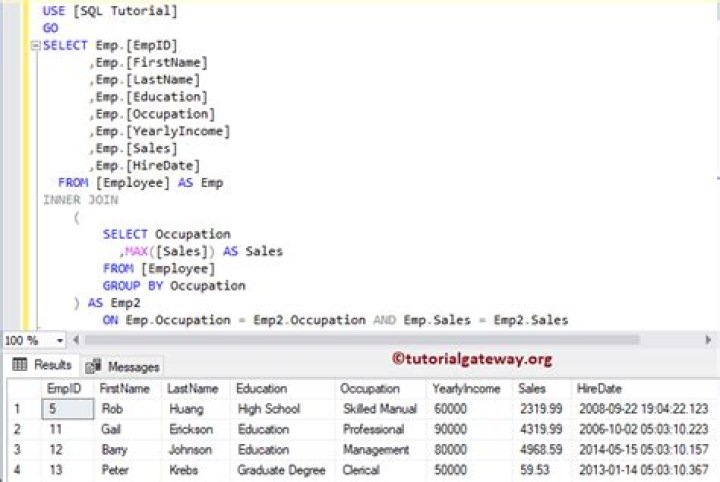Select the Sales column header
This screenshot has height=482, width=720.
[542, 389]
